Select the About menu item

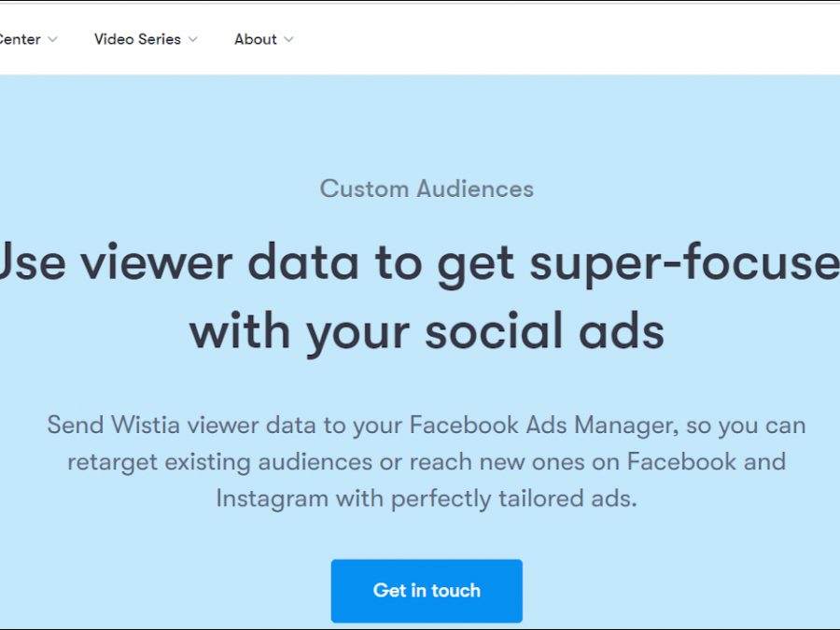255,39
